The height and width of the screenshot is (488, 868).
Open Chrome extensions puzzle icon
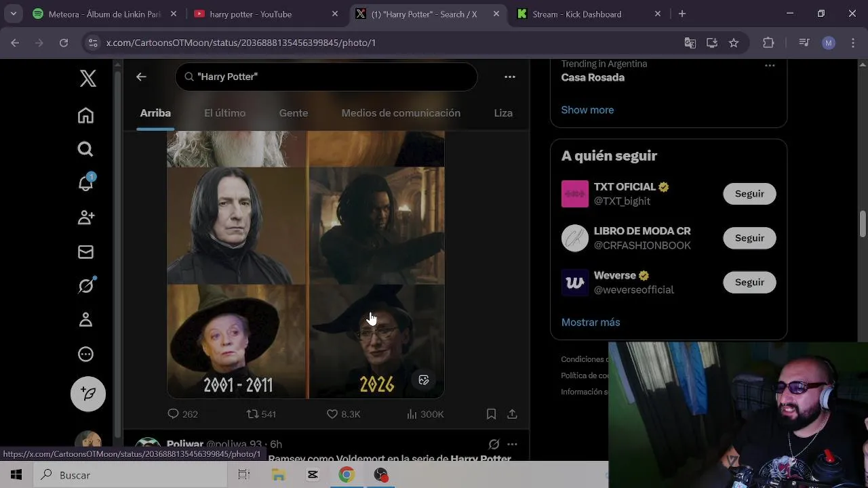tap(768, 43)
